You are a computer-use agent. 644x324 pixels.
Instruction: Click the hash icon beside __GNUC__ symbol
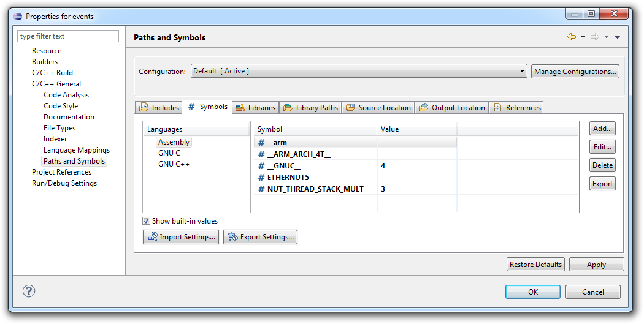coord(261,166)
